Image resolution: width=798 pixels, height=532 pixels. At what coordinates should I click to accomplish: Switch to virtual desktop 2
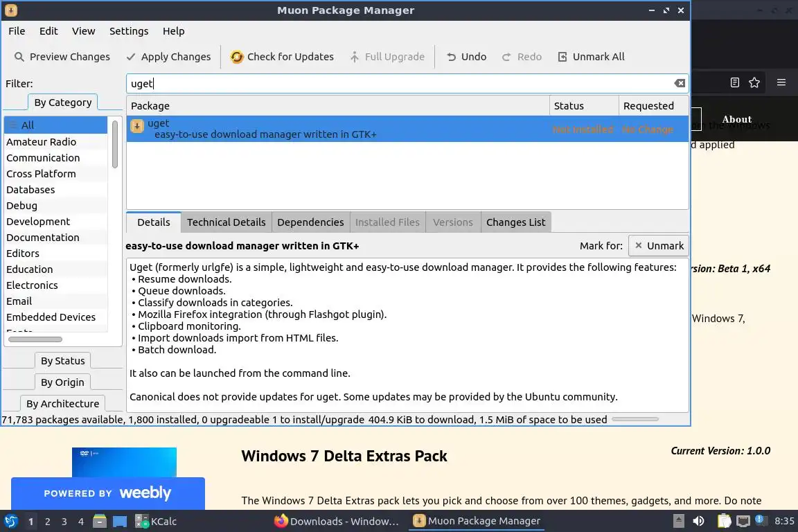[x=47, y=522]
